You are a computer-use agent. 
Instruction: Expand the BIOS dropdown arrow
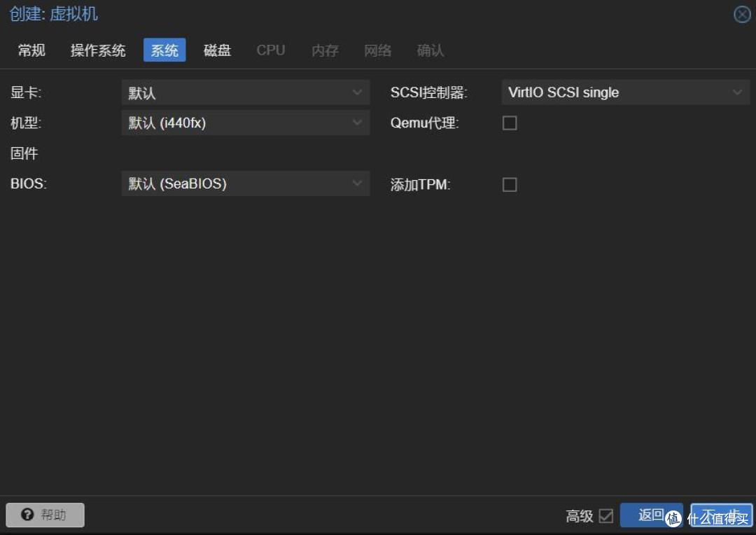point(357,183)
